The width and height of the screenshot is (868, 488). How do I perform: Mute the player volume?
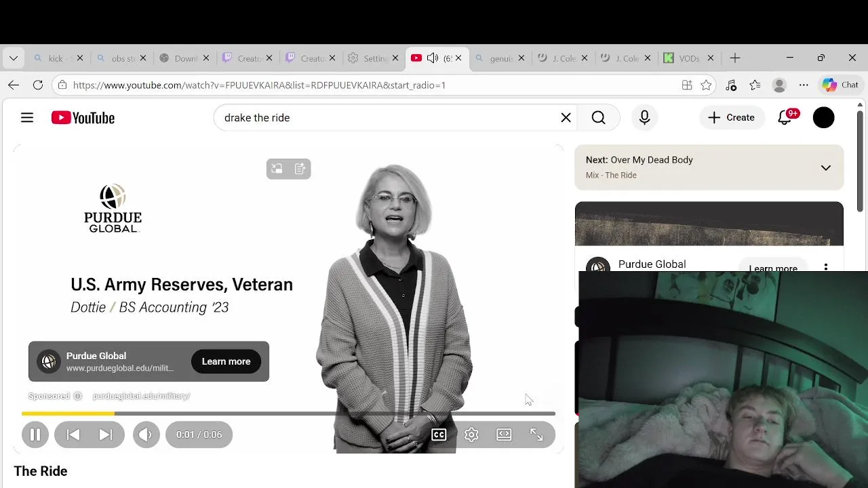pos(146,434)
